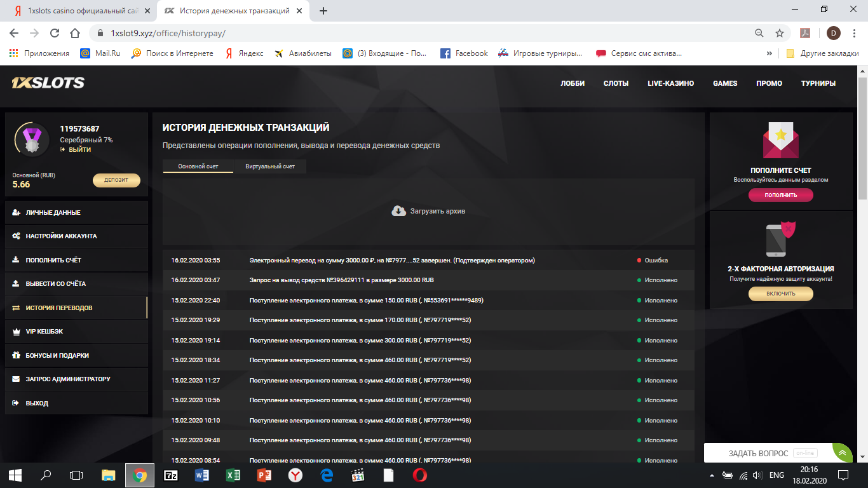Open the Авиабилеты bookmark
Image resolution: width=868 pixels, height=488 pixels.
click(303, 53)
